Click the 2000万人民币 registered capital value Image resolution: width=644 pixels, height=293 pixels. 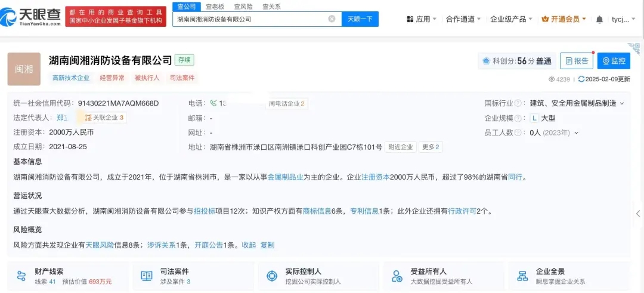[72, 132]
